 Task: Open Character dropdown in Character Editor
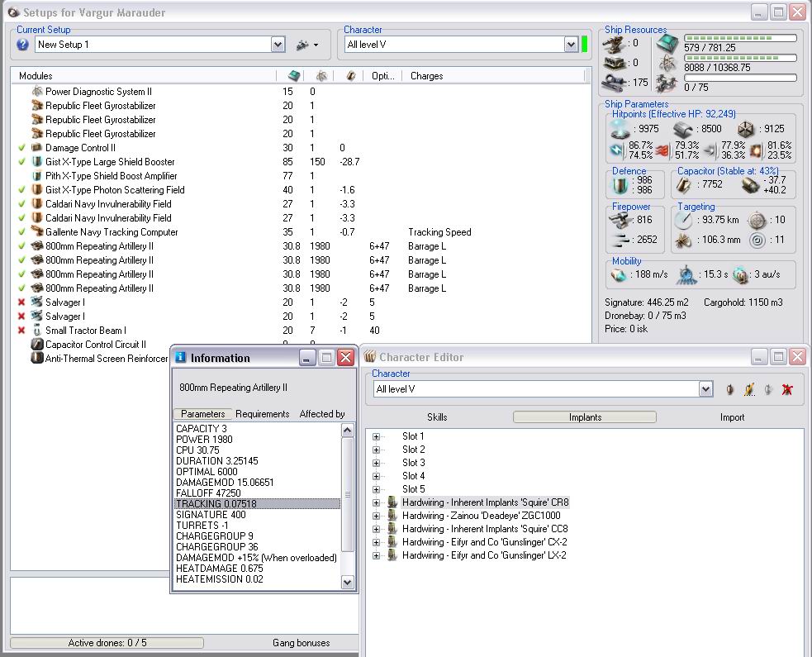pos(705,389)
